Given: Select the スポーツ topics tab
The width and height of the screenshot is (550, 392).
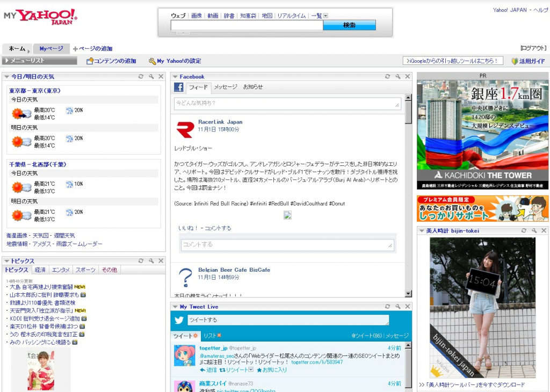Looking at the screenshot, I should [x=85, y=270].
